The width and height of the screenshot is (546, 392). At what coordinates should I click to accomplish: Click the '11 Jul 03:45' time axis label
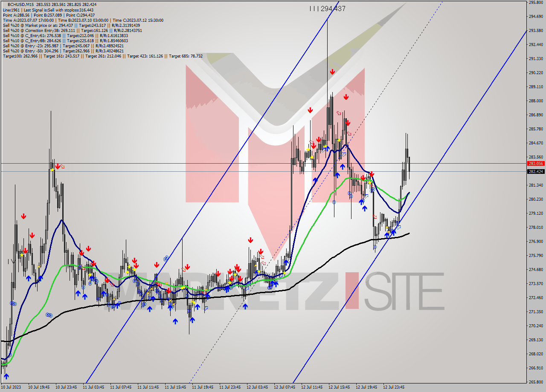pyautogui.click(x=93, y=387)
